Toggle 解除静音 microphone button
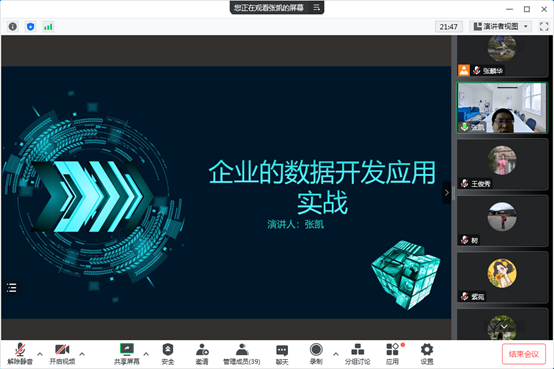Viewport: 554px width, 369px height. pyautogui.click(x=20, y=354)
